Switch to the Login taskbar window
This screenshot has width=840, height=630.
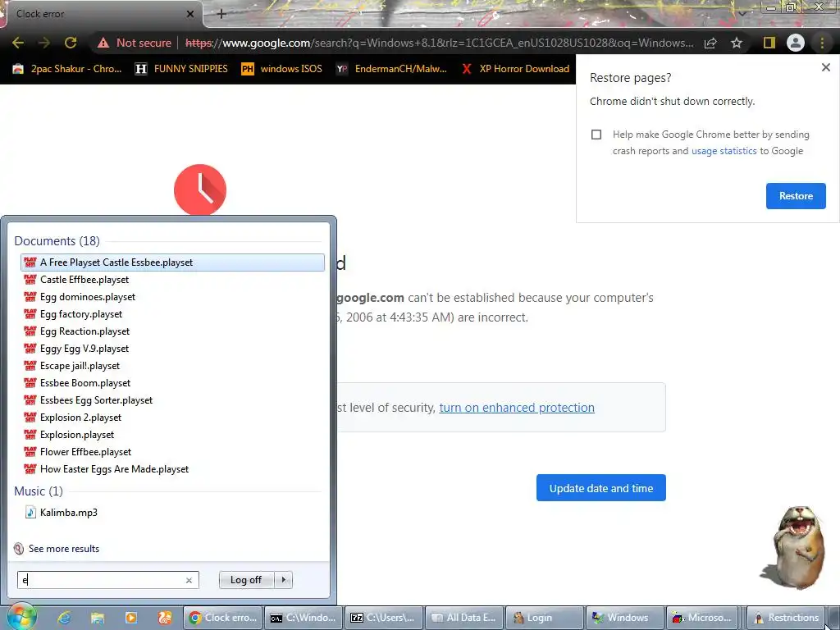[545, 618]
